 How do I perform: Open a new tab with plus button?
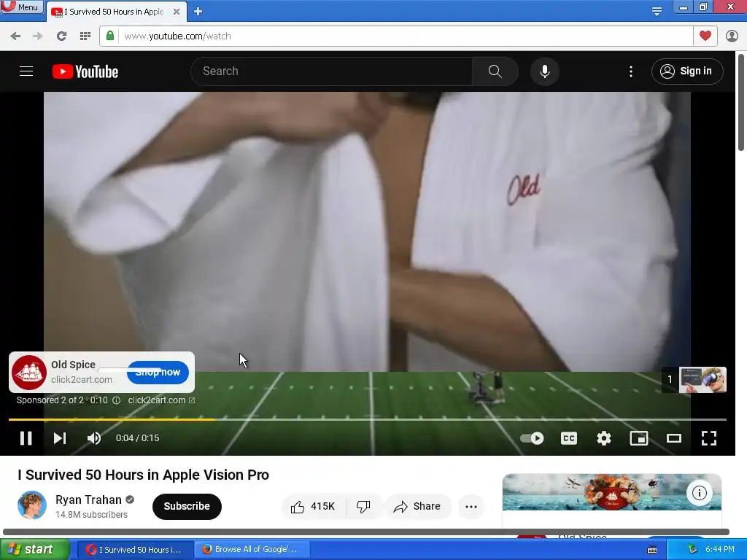coord(198,12)
